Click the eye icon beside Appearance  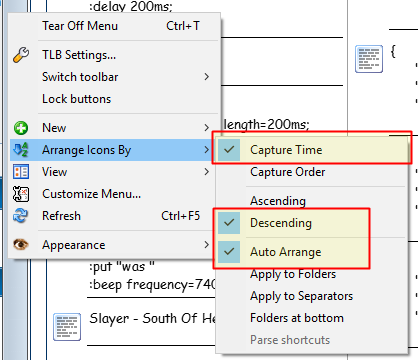(x=21, y=245)
